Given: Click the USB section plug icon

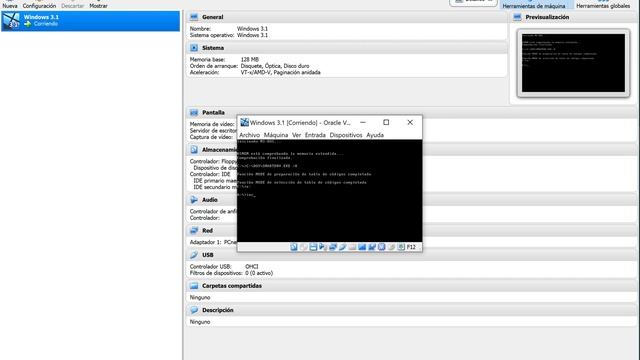Looking at the screenshot, I should tap(194, 255).
